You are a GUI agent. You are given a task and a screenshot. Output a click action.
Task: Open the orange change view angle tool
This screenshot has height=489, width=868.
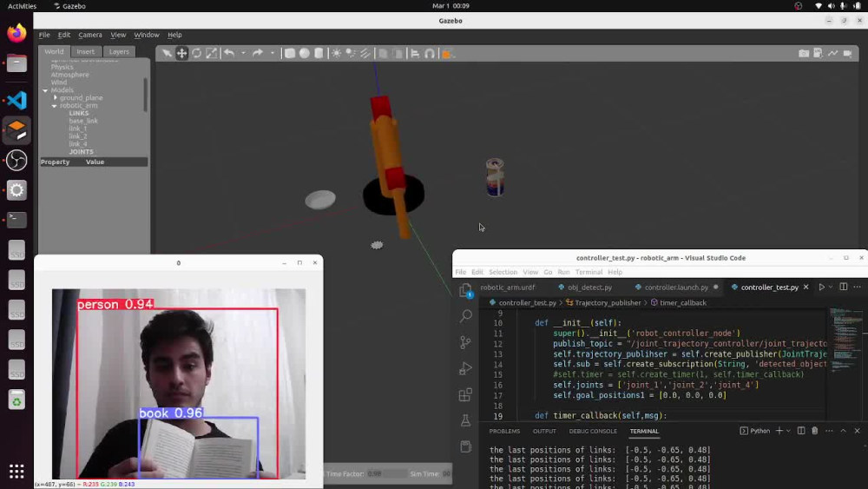pyautogui.click(x=447, y=53)
